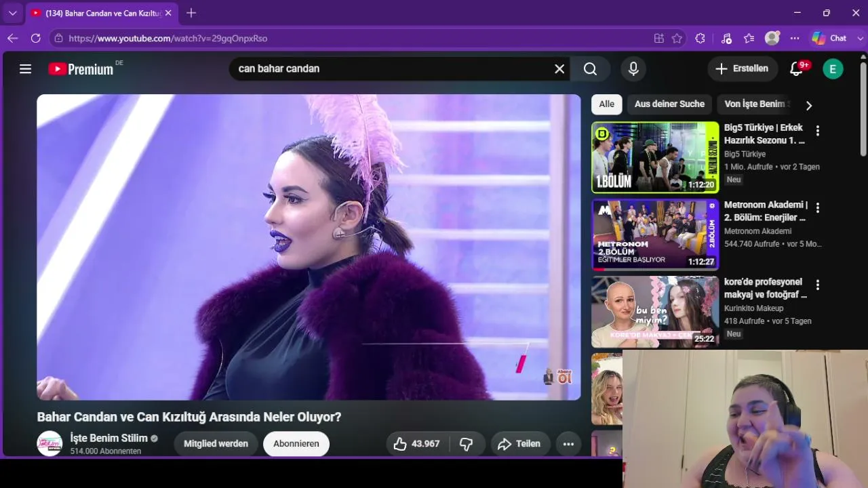Open the notifications bell
This screenshot has width=868, height=488.
coord(797,68)
